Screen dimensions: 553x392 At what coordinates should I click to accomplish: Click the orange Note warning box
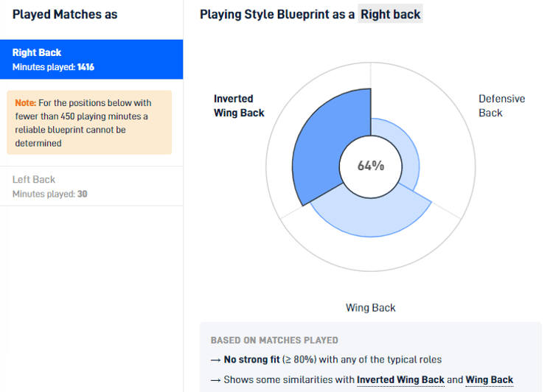[x=89, y=122]
